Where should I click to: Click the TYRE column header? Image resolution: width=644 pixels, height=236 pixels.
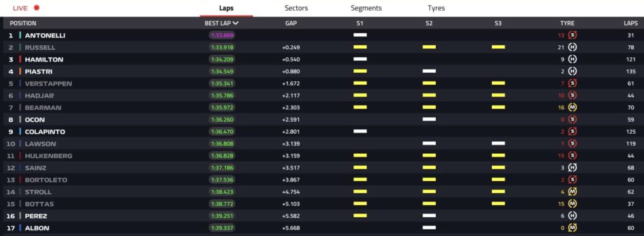(x=567, y=23)
